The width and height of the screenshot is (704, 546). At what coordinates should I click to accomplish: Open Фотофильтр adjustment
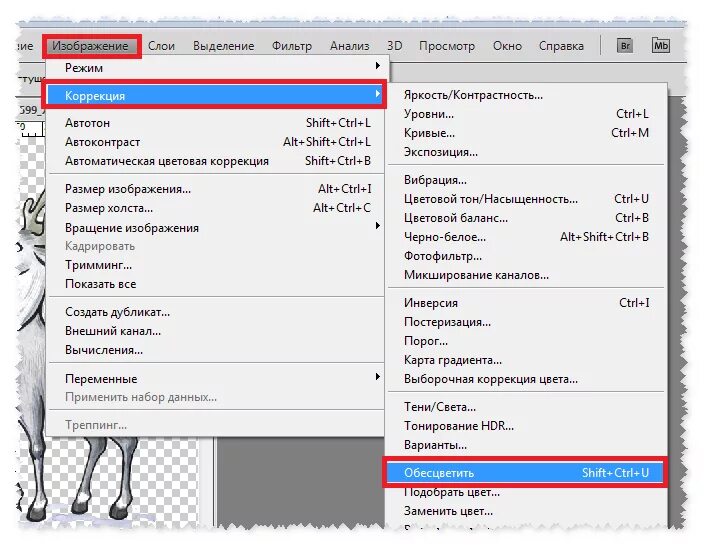pyautogui.click(x=526, y=256)
